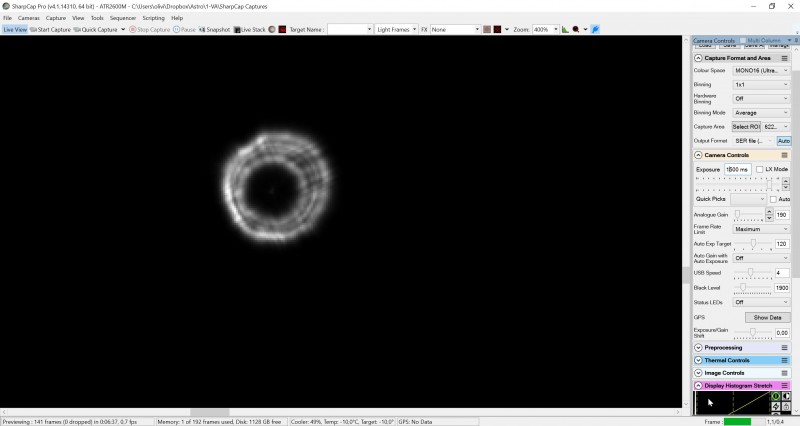The height and width of the screenshot is (426, 800).
Task: Enable the LX Mode checkbox
Action: pos(759,169)
